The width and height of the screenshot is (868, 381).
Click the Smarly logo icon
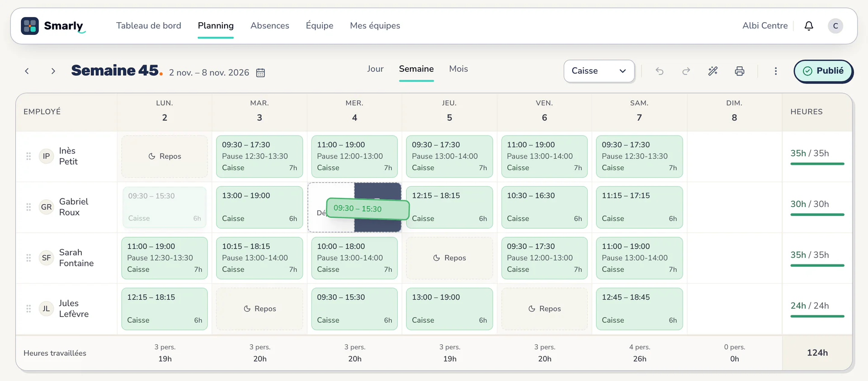pyautogui.click(x=30, y=26)
